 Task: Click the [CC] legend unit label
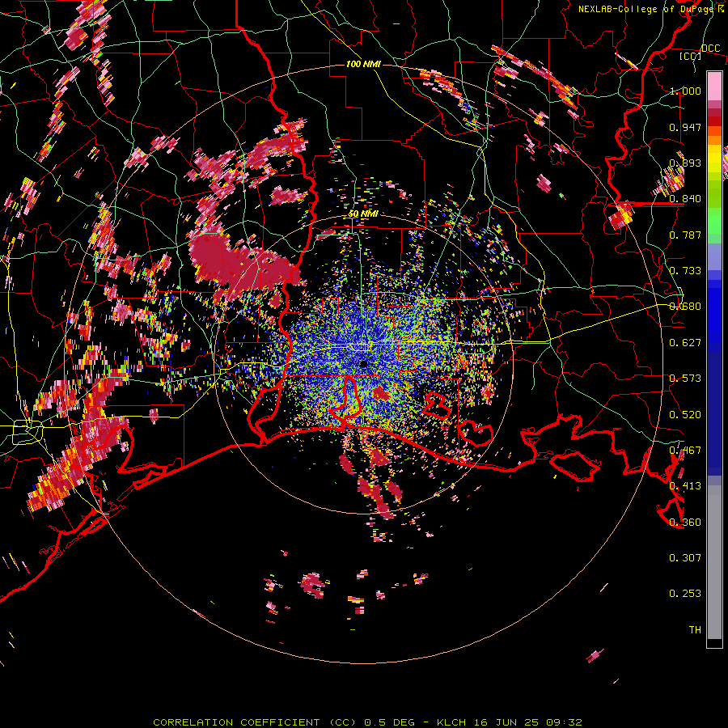point(690,56)
